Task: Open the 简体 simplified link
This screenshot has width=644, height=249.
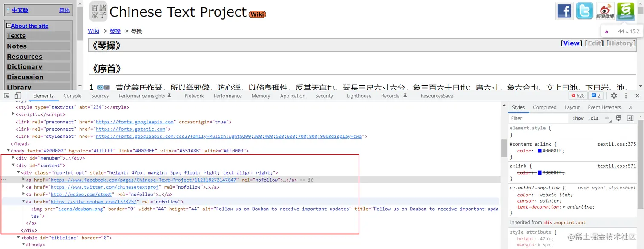Action: tap(64, 10)
